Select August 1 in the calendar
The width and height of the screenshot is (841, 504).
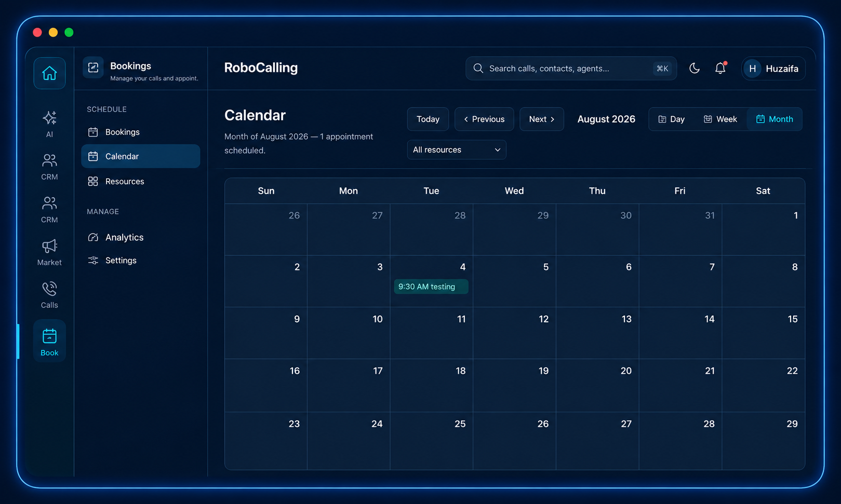coord(764,229)
